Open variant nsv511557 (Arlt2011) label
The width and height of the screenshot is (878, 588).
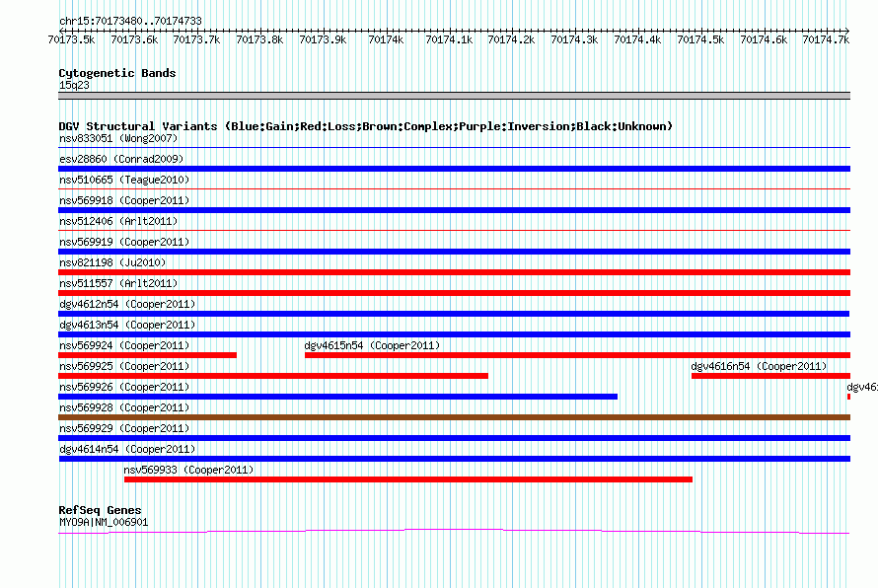click(118, 283)
